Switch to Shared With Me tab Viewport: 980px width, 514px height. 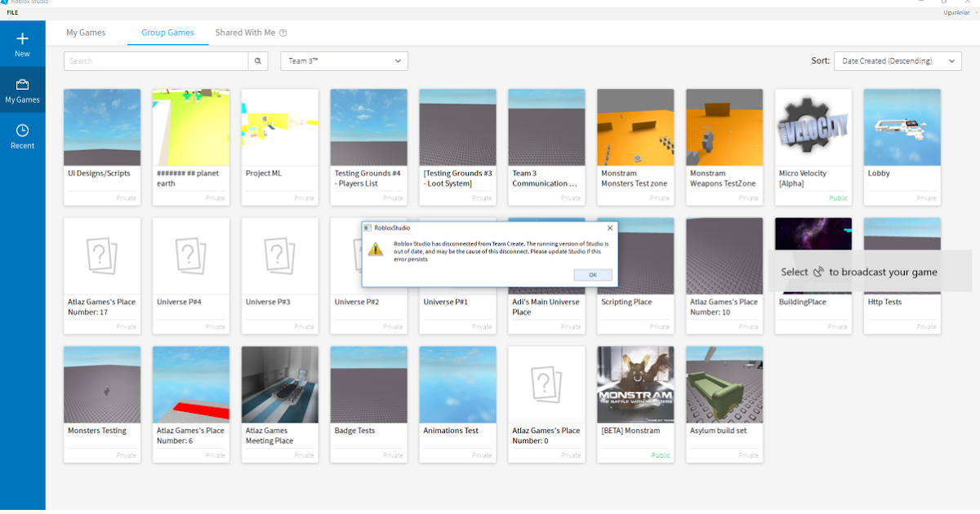pyautogui.click(x=245, y=33)
